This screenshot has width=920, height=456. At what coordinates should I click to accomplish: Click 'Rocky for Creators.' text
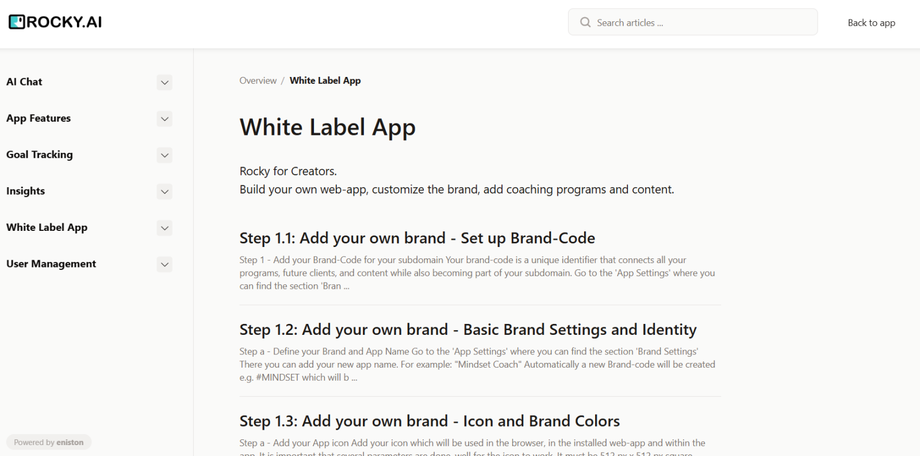click(x=288, y=171)
